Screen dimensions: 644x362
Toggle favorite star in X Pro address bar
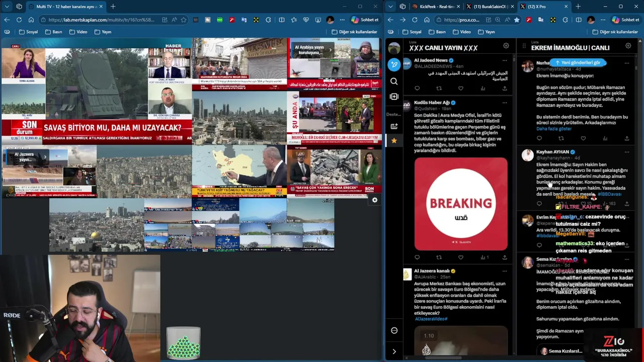[x=517, y=20]
